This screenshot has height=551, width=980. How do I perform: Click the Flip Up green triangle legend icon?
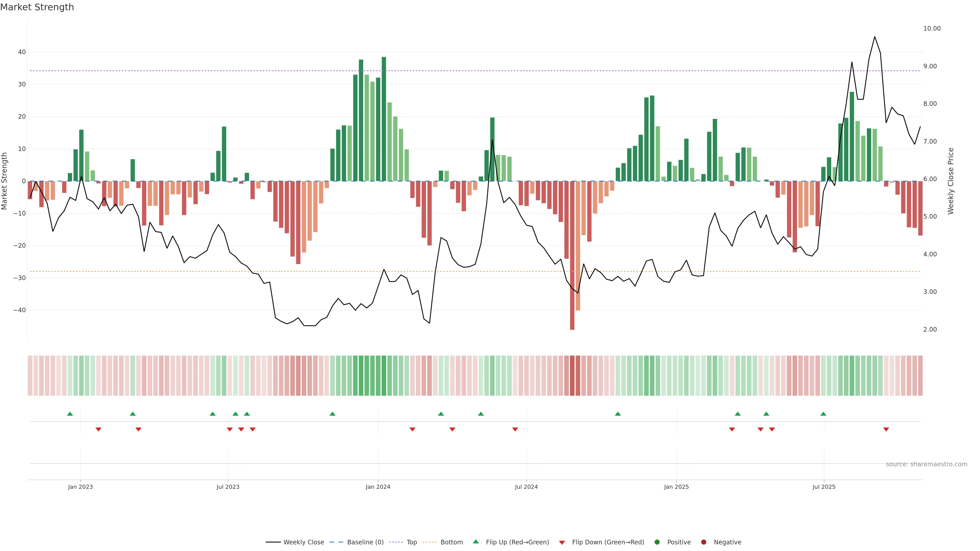click(475, 542)
